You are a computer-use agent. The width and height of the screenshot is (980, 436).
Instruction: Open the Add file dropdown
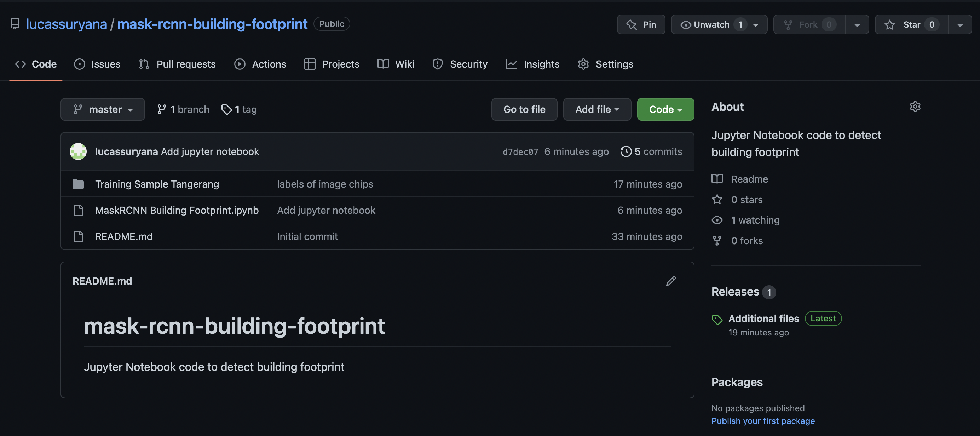tap(597, 109)
